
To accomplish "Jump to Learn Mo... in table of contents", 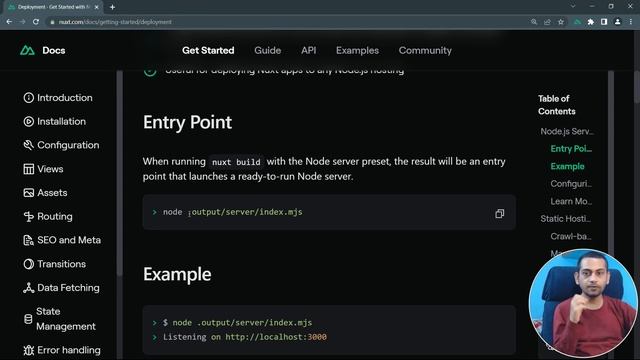I will [571, 201].
